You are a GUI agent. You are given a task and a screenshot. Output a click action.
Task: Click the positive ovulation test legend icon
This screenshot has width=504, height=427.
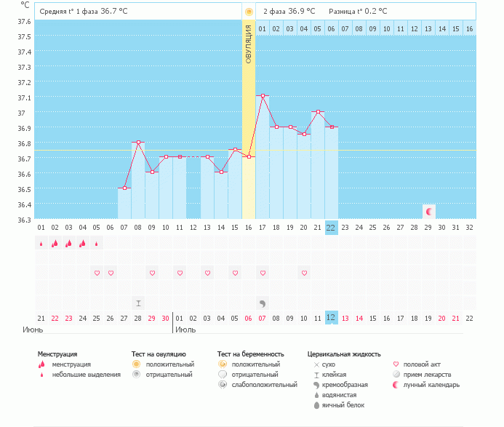(x=135, y=364)
